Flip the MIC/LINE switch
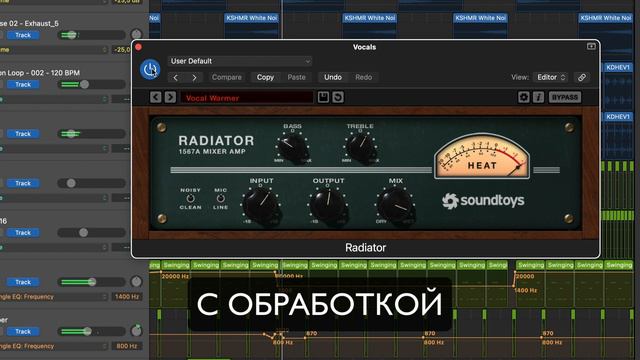The height and width of the screenshot is (360, 640). (220, 199)
